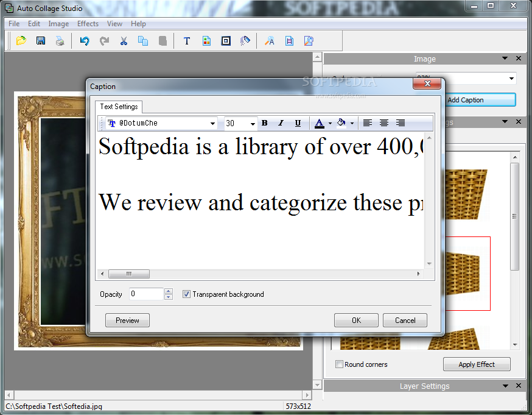This screenshot has width=532, height=415.
Task: Click the Preview button
Action: [x=127, y=321]
